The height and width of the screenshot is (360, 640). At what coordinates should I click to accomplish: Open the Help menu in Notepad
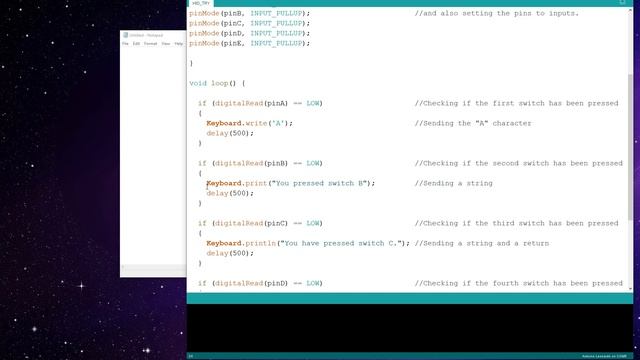tap(179, 44)
